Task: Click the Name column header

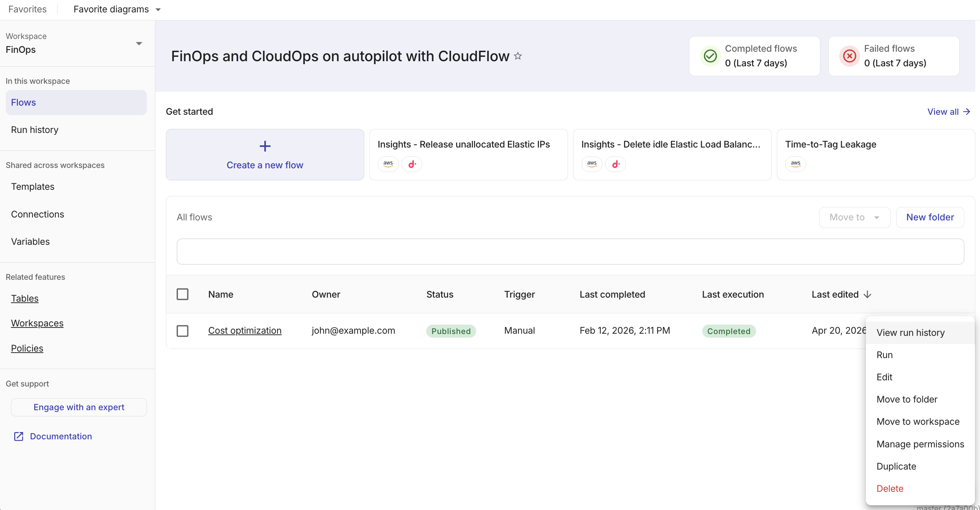Action: click(x=221, y=294)
